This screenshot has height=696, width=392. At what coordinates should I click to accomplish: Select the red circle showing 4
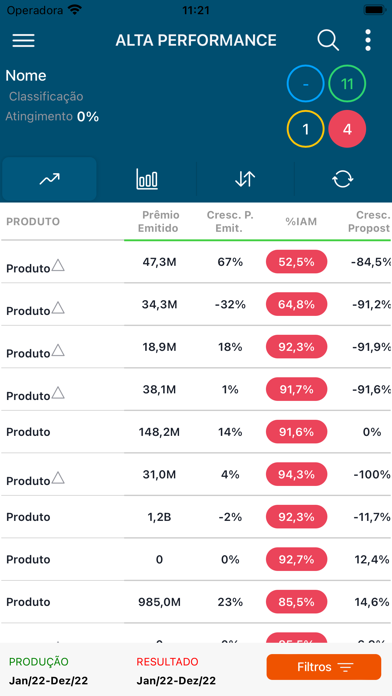pos(347,129)
